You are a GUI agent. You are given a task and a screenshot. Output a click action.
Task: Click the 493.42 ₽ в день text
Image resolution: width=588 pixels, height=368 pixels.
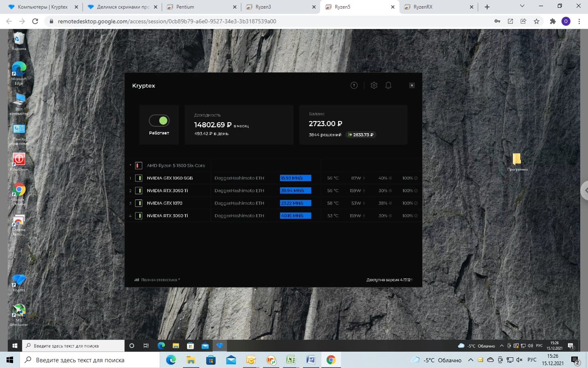coord(212,134)
